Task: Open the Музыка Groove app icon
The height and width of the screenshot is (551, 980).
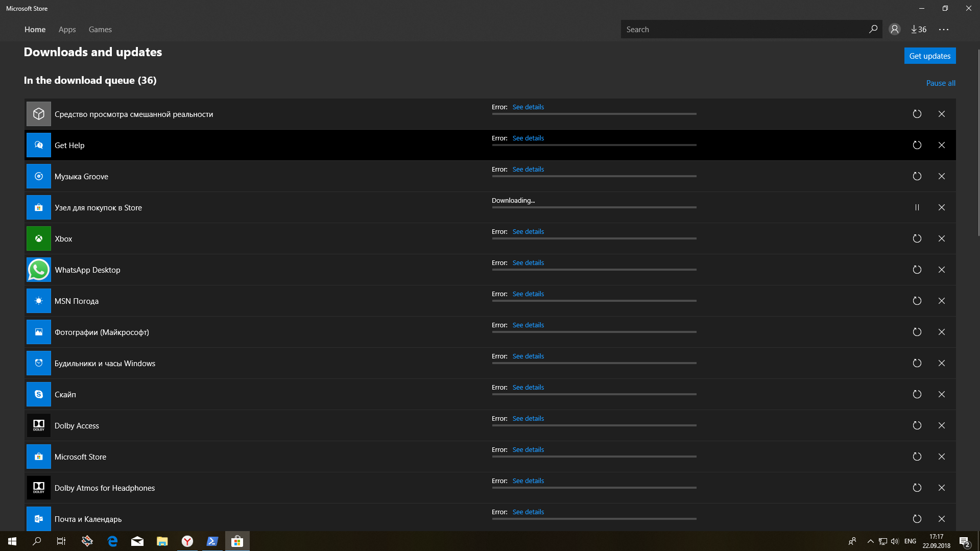Action: click(39, 176)
